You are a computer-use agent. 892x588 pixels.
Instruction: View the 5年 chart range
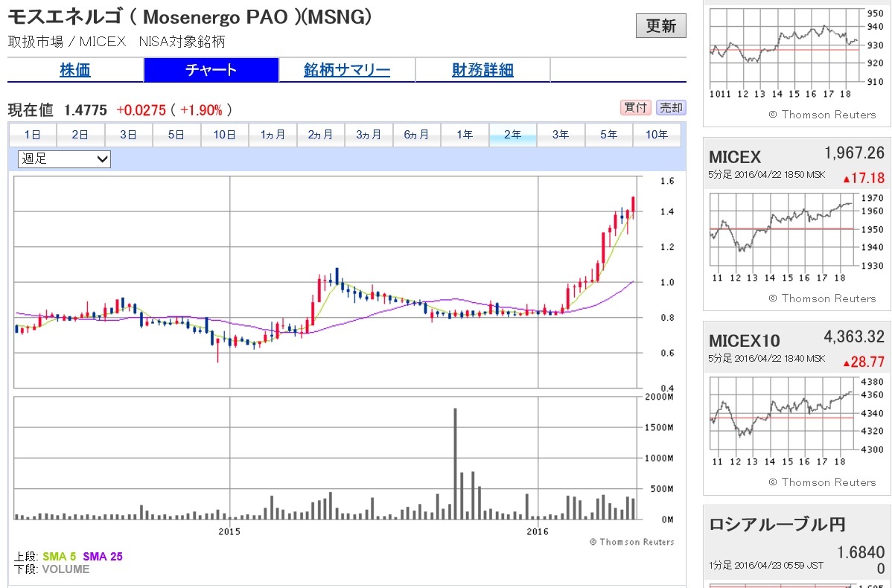point(609,135)
